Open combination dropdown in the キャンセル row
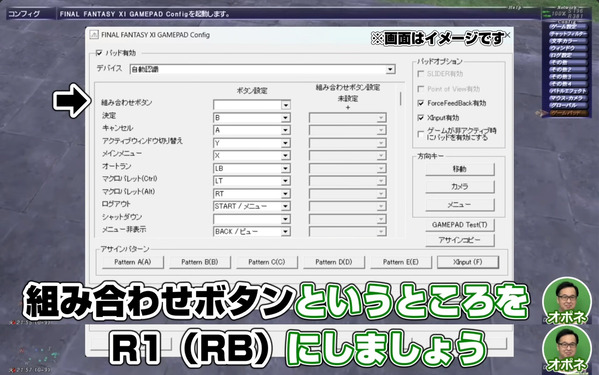599x375 pixels. click(x=348, y=130)
